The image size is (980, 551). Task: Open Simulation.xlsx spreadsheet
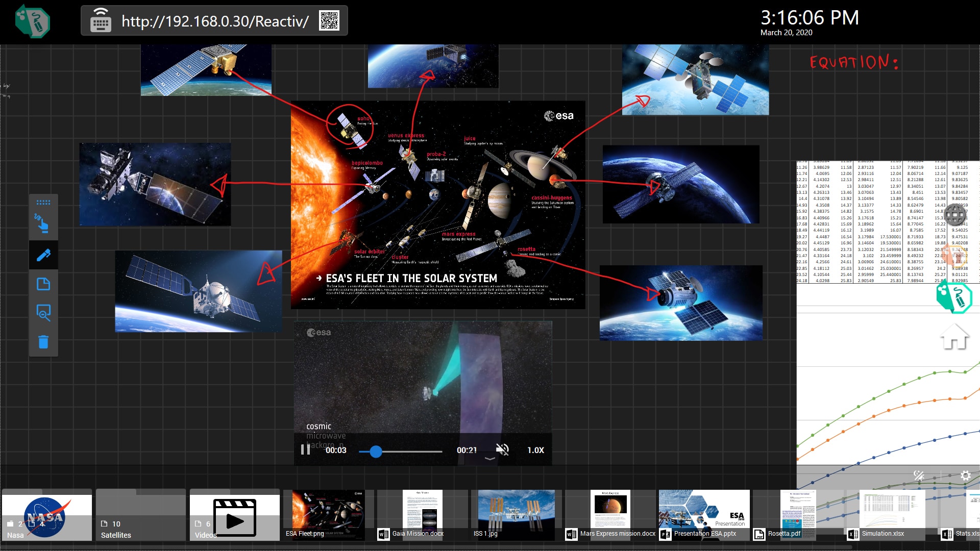coord(892,515)
